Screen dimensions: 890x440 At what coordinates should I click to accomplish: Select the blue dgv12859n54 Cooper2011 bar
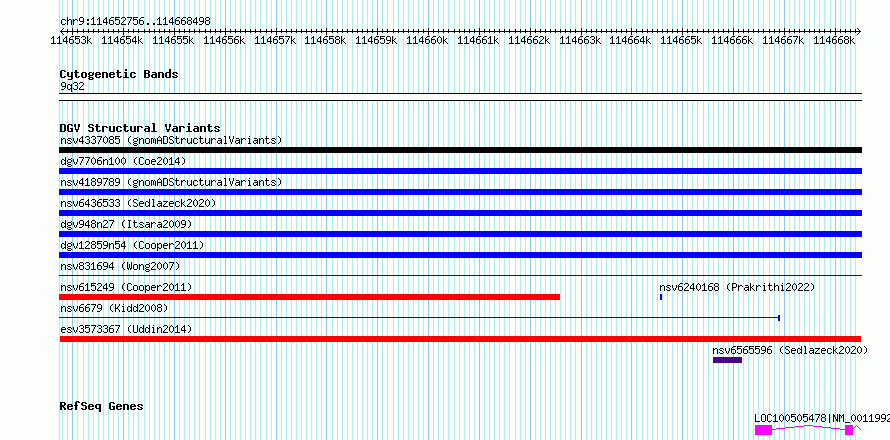460,255
